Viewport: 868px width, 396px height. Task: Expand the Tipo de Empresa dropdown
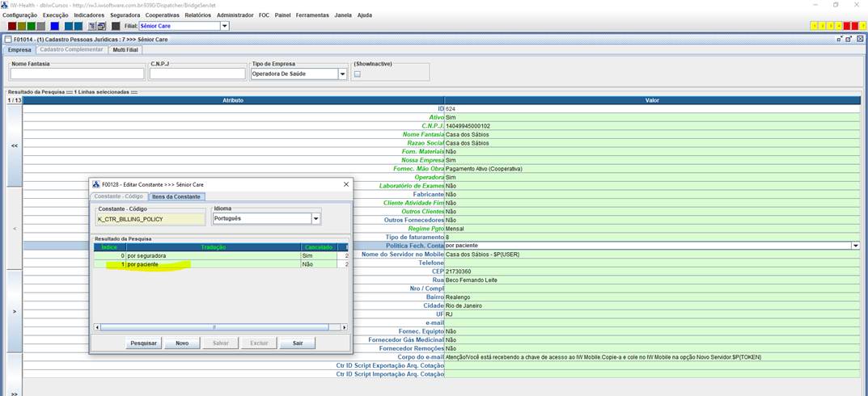coord(342,74)
